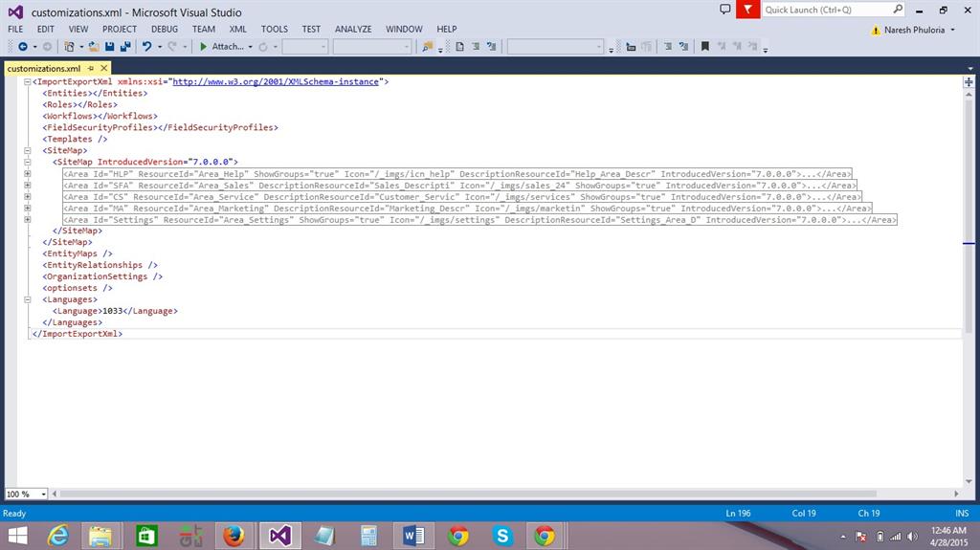Image resolution: width=980 pixels, height=550 pixels.
Task: Open the VIEW menu
Action: click(78, 30)
